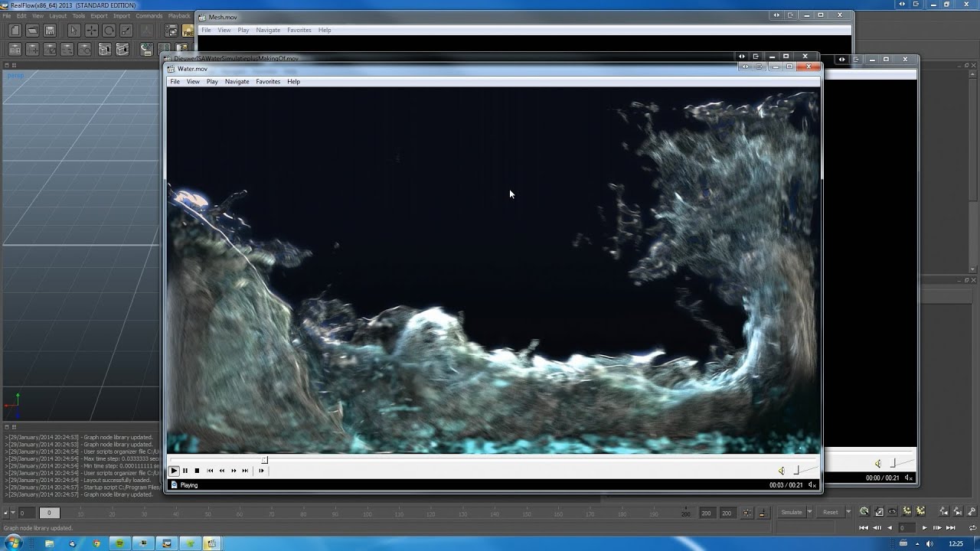Click the frame-step button in Water.mov
This screenshot has width=980, height=551.
pyautogui.click(x=261, y=471)
